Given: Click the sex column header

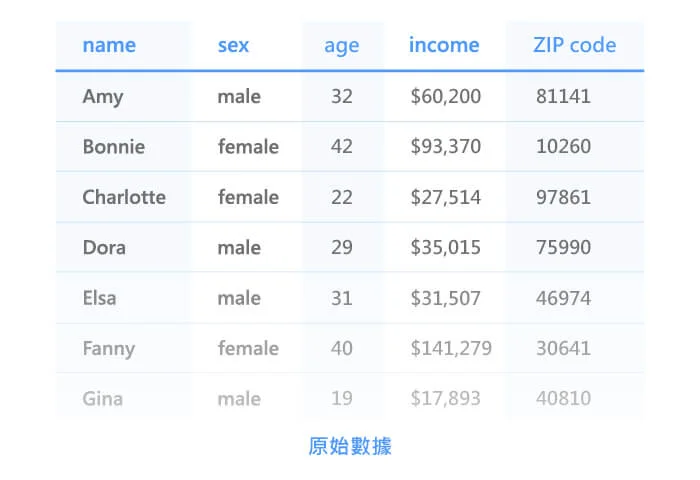Looking at the screenshot, I should (233, 45).
